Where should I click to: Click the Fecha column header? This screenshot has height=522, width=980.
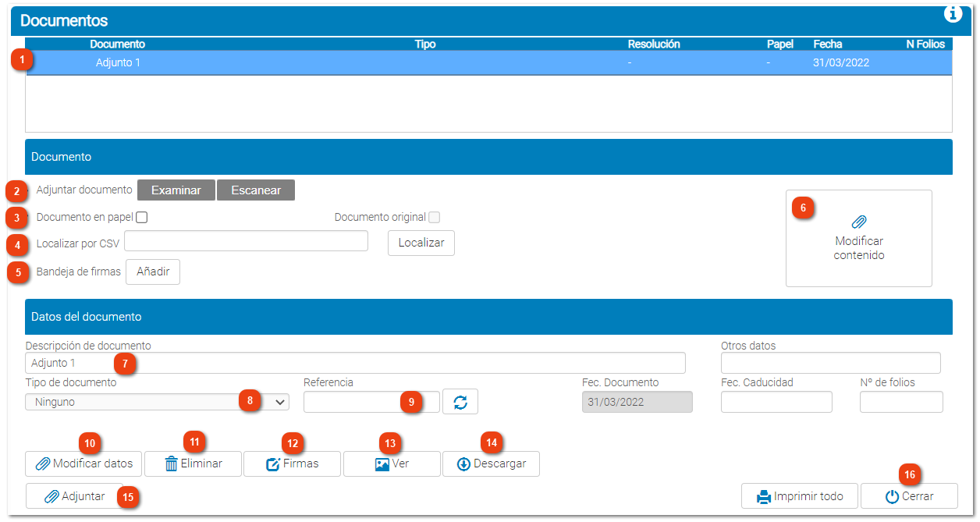tap(828, 44)
